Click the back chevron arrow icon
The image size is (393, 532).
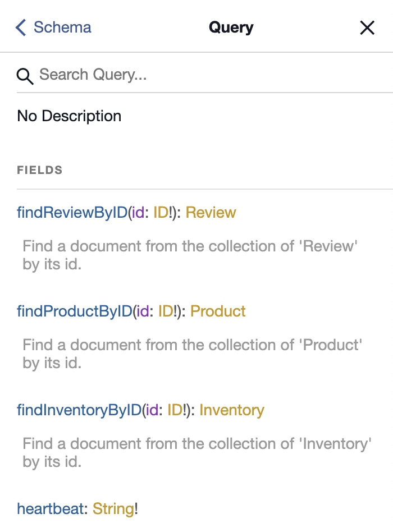click(21, 27)
